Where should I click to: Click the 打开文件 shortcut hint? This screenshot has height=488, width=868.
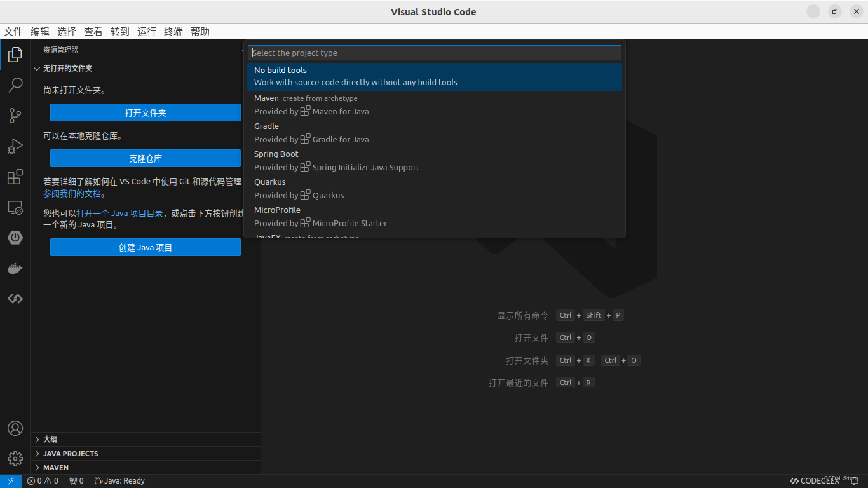[x=531, y=337]
